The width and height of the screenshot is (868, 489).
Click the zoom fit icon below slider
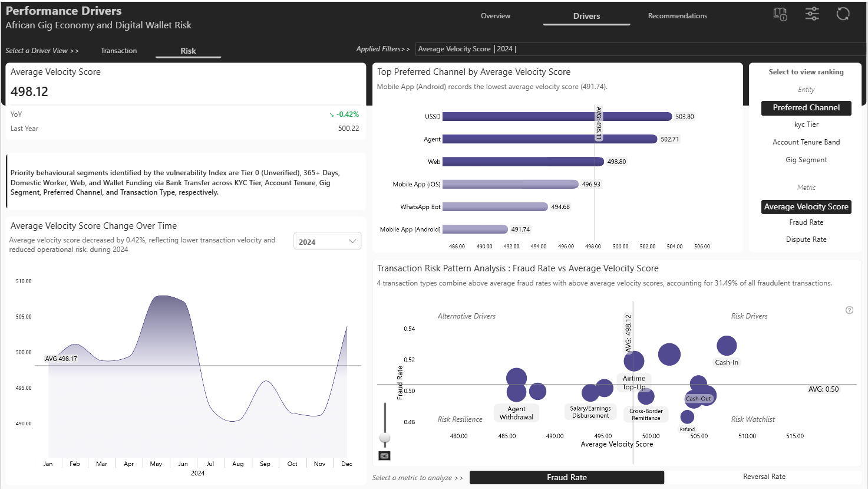point(384,456)
